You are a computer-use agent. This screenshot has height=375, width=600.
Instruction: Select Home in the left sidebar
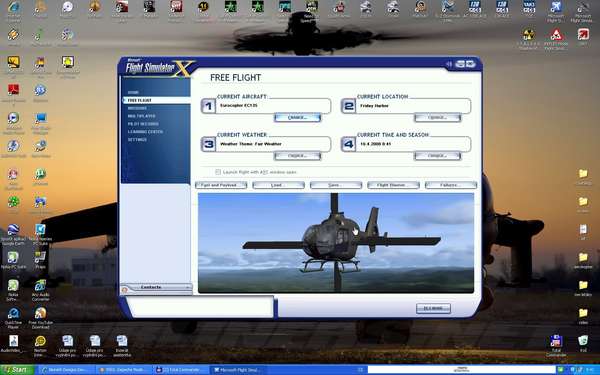point(133,92)
